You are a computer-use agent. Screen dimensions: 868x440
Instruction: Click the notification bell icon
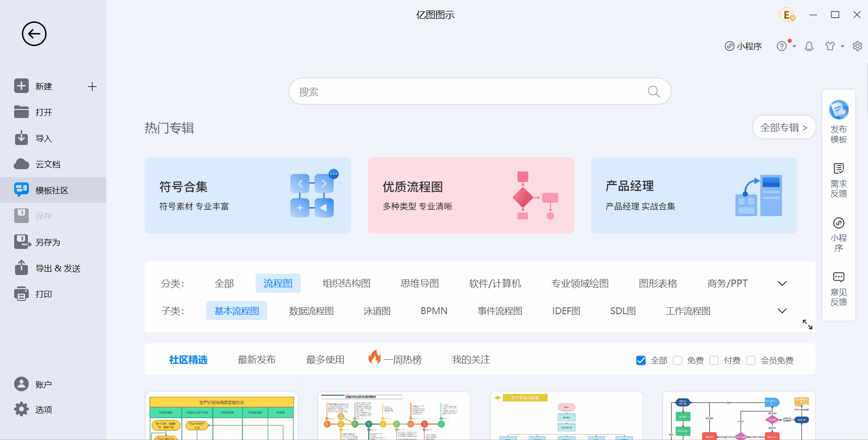point(809,46)
